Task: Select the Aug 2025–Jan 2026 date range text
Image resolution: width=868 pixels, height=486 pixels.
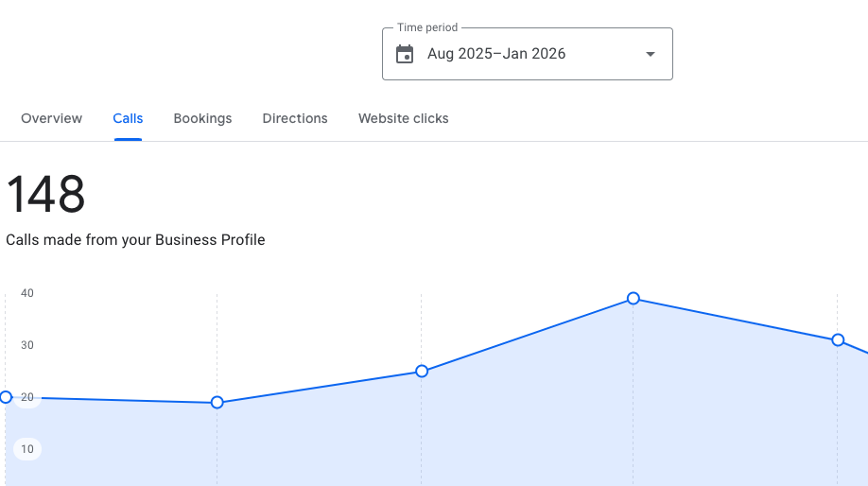Action: click(x=496, y=54)
